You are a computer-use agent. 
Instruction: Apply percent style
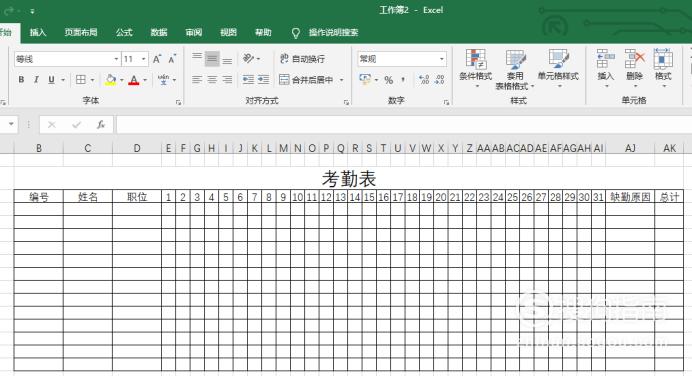point(388,80)
